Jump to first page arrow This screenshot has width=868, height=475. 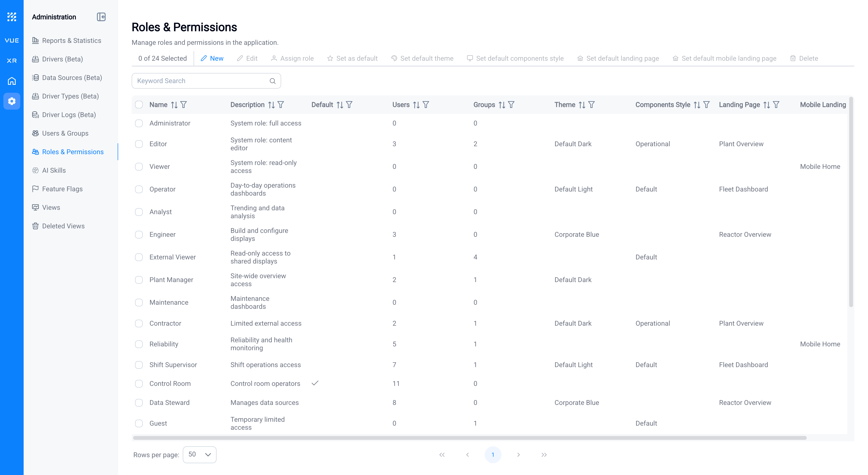point(442,455)
